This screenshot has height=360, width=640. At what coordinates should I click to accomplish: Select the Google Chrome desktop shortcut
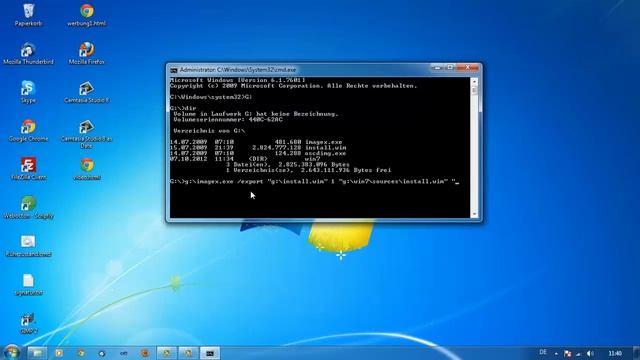(x=28, y=131)
